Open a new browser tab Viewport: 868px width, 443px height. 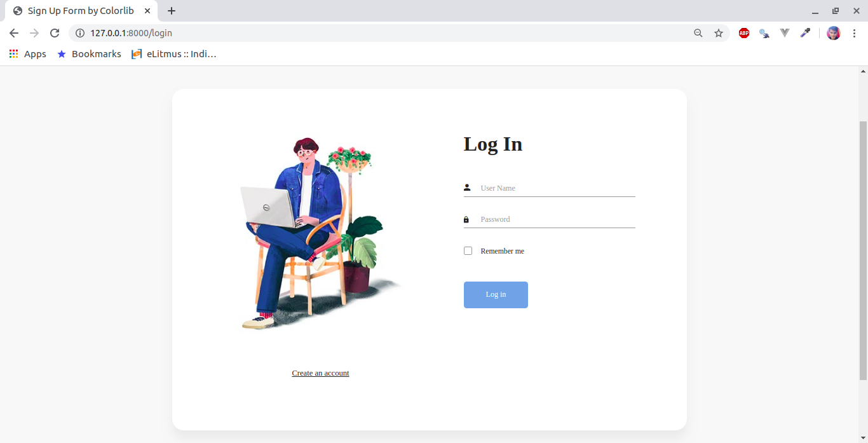click(172, 11)
